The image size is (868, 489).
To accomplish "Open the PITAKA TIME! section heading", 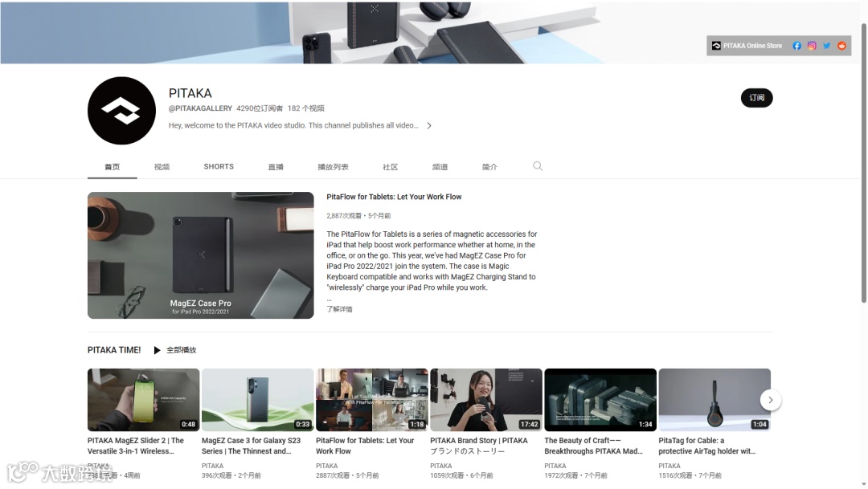I will pos(114,350).
